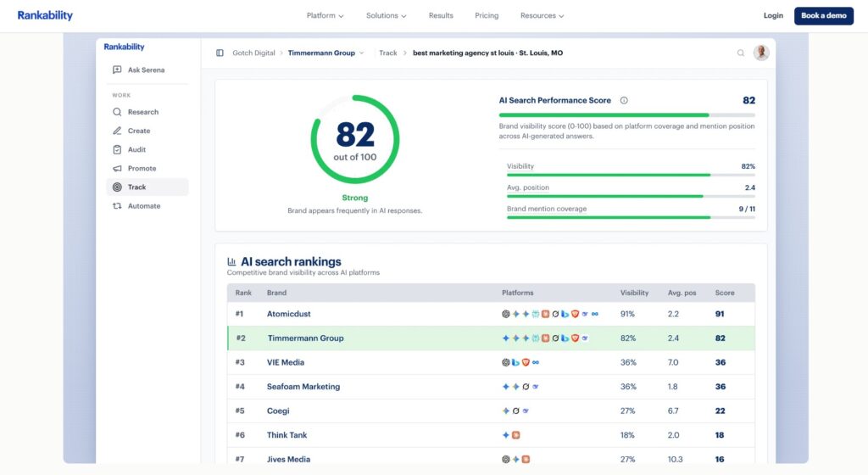
Task: Click the Promote megaphone icon
Action: tap(117, 168)
